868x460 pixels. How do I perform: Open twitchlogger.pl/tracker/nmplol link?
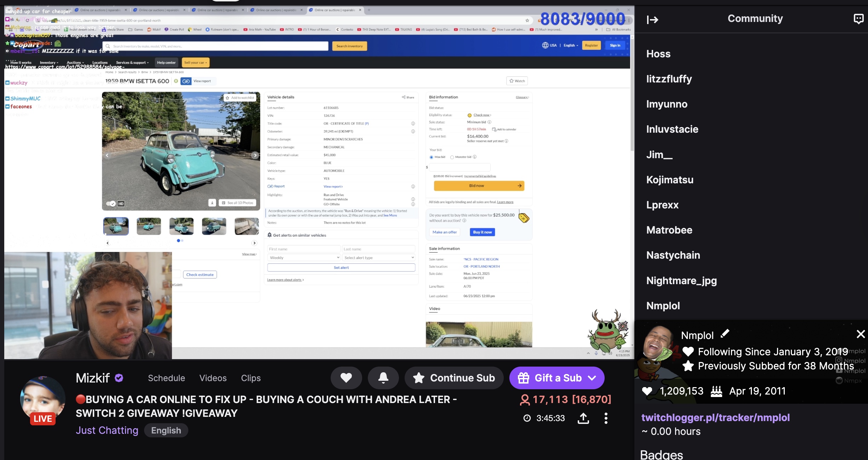click(715, 418)
